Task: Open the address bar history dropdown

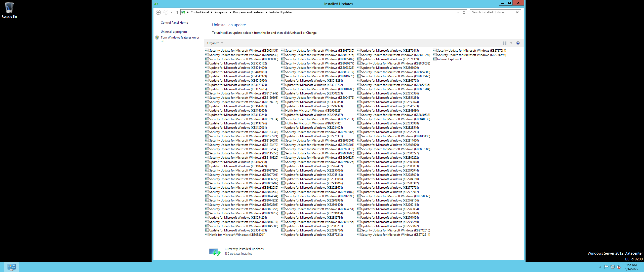Action: click(x=458, y=12)
